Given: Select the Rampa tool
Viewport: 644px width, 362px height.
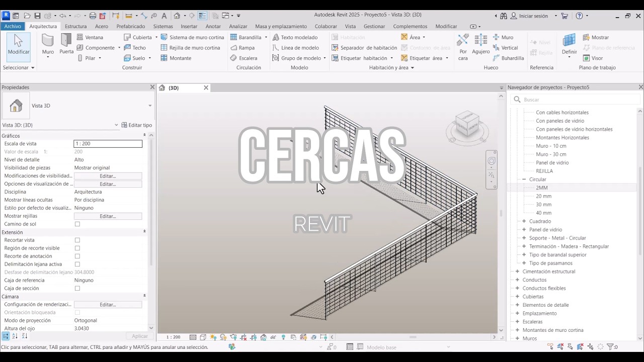Looking at the screenshot, I should point(242,48).
